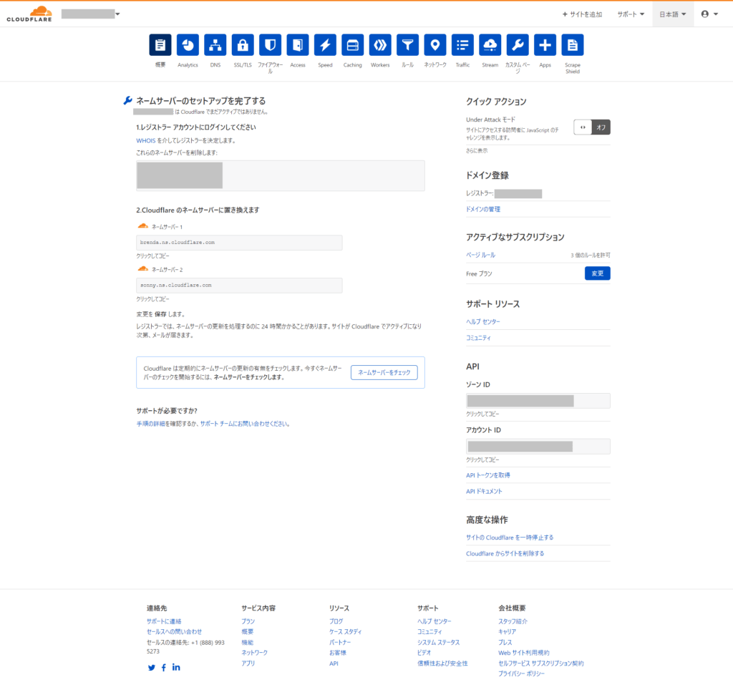Click the API トークンを取得 link
The width and height of the screenshot is (733, 700).
488,475
